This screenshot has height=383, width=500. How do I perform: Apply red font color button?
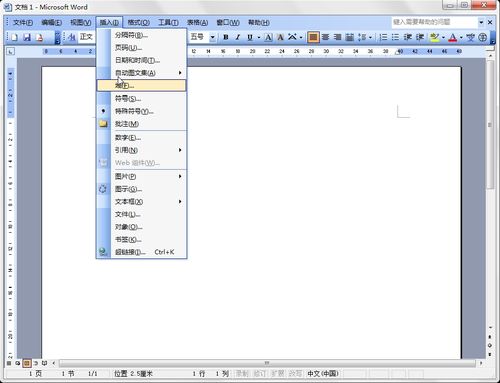coord(453,37)
